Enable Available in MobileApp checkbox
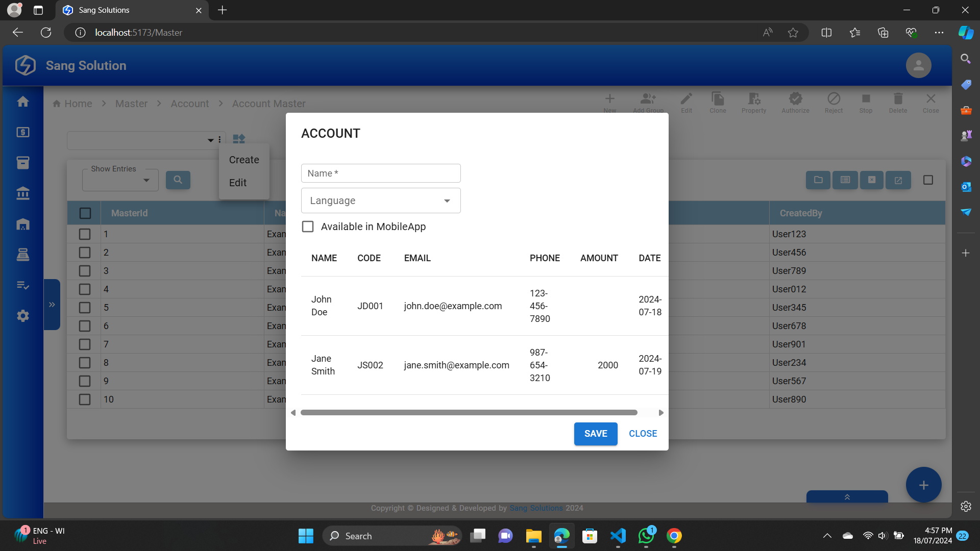The width and height of the screenshot is (980, 551). (308, 227)
